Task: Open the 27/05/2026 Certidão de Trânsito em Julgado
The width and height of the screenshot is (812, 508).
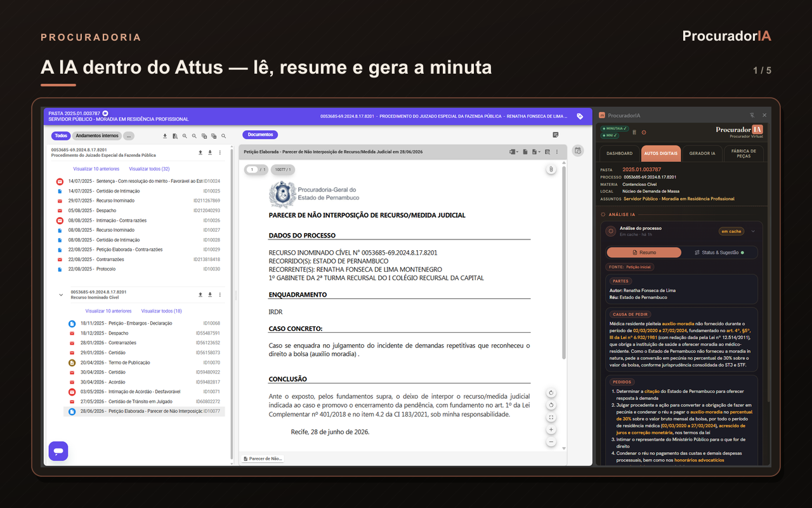Action: click(145, 402)
